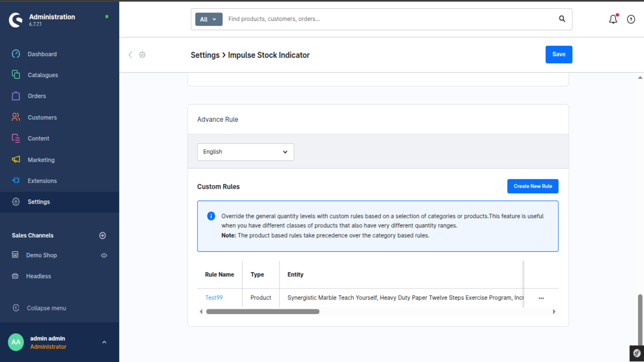Click the Demo Shop storefront icon

click(15, 255)
